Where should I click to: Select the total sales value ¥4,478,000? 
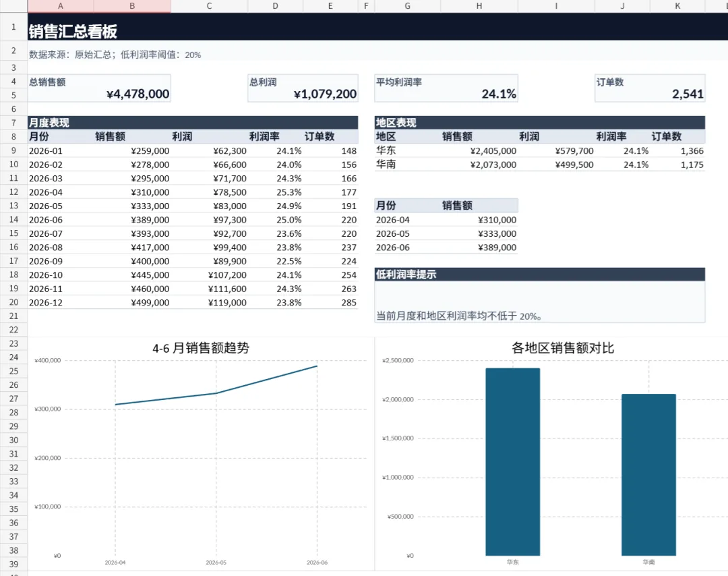[x=138, y=94]
